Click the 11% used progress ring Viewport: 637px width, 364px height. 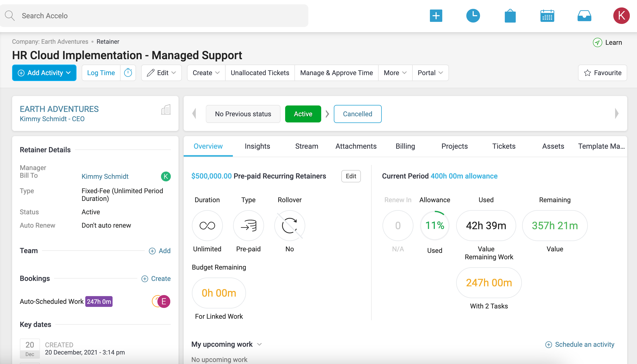click(435, 226)
